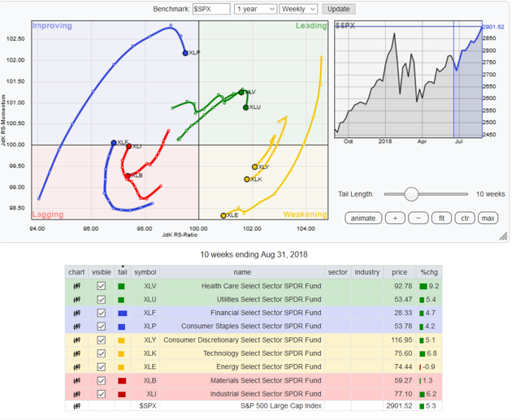This screenshot has height=420, width=520.
Task: Click XLV price cell 92.78
Action: (x=399, y=286)
